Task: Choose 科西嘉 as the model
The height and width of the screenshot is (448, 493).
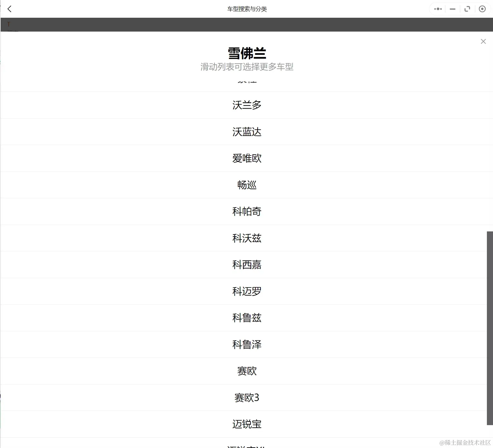Action: (x=247, y=265)
